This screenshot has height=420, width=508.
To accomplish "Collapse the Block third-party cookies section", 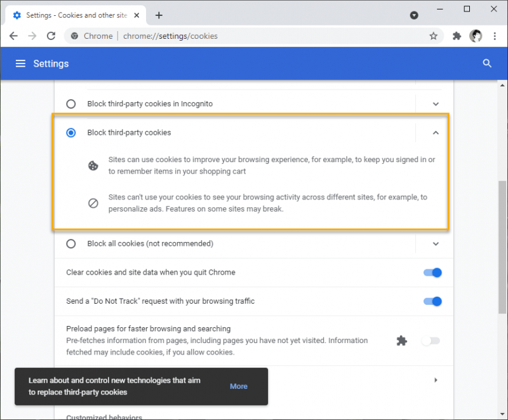I will coord(436,133).
